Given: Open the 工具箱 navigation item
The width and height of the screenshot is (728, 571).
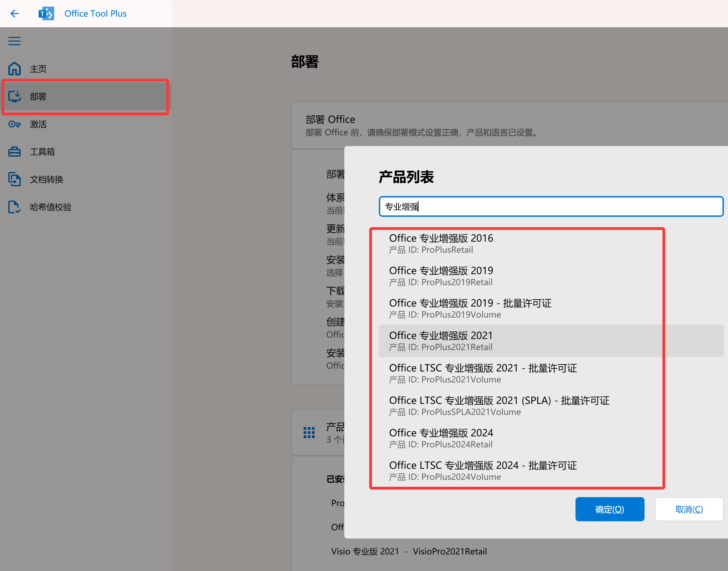Looking at the screenshot, I should [86, 152].
